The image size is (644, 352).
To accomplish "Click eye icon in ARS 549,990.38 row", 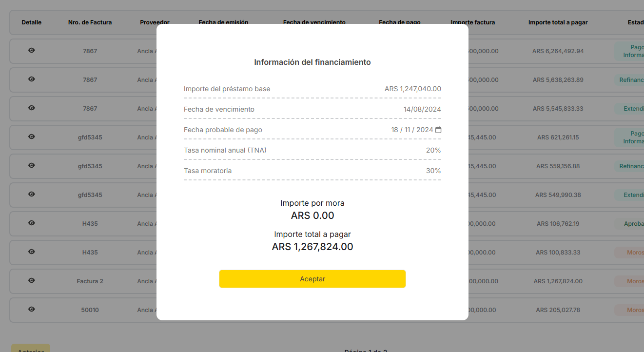I will coord(32,194).
